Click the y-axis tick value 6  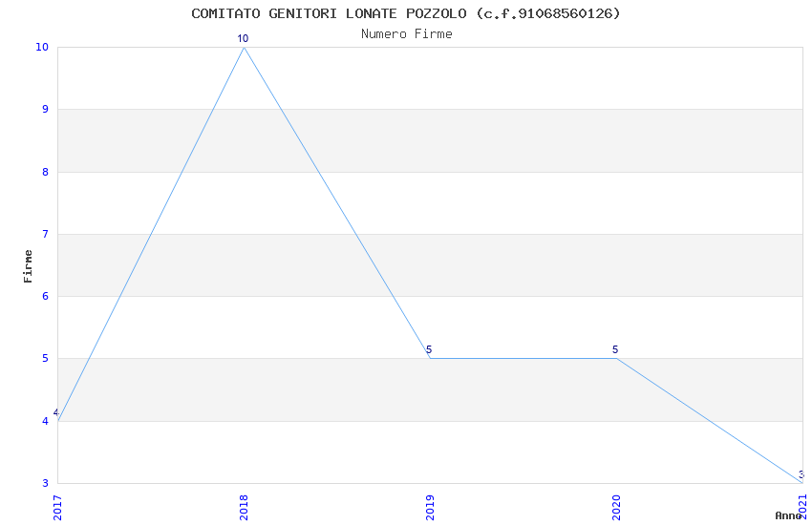46,296
